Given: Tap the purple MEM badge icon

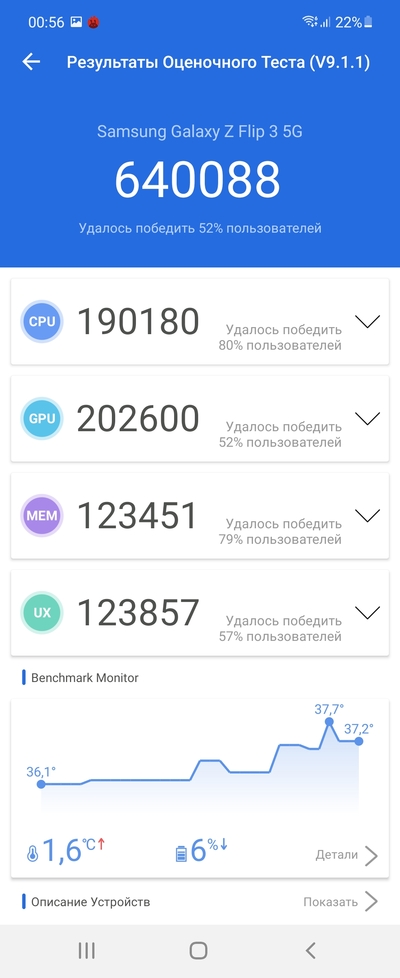Looking at the screenshot, I should pos(42,516).
